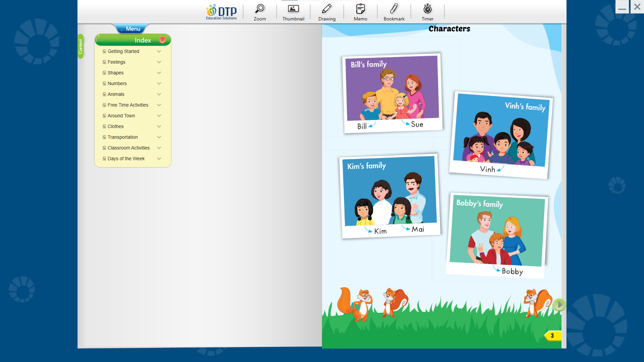Select the Animals menu item

pyautogui.click(x=116, y=94)
